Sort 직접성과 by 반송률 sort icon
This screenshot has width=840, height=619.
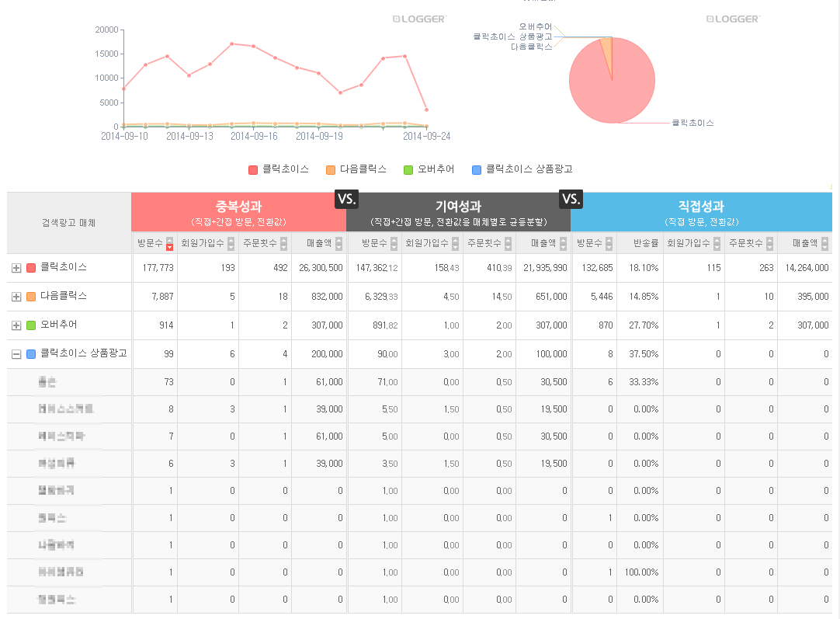pos(655,244)
